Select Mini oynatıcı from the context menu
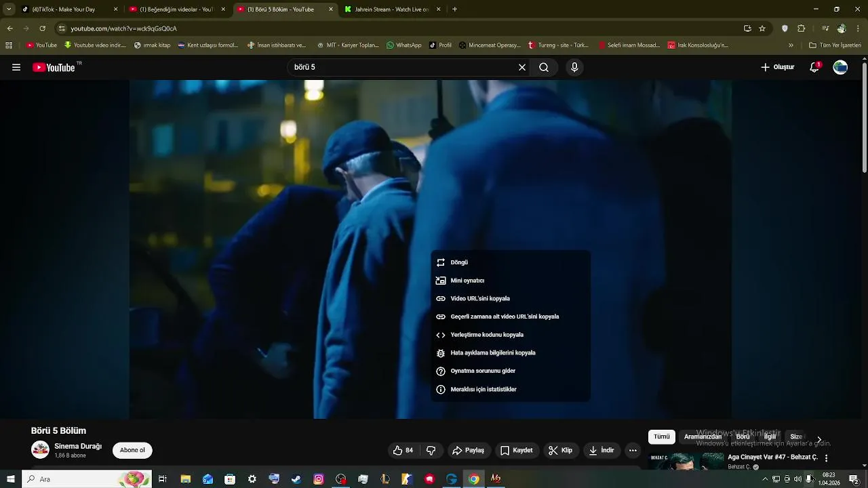 511,281
